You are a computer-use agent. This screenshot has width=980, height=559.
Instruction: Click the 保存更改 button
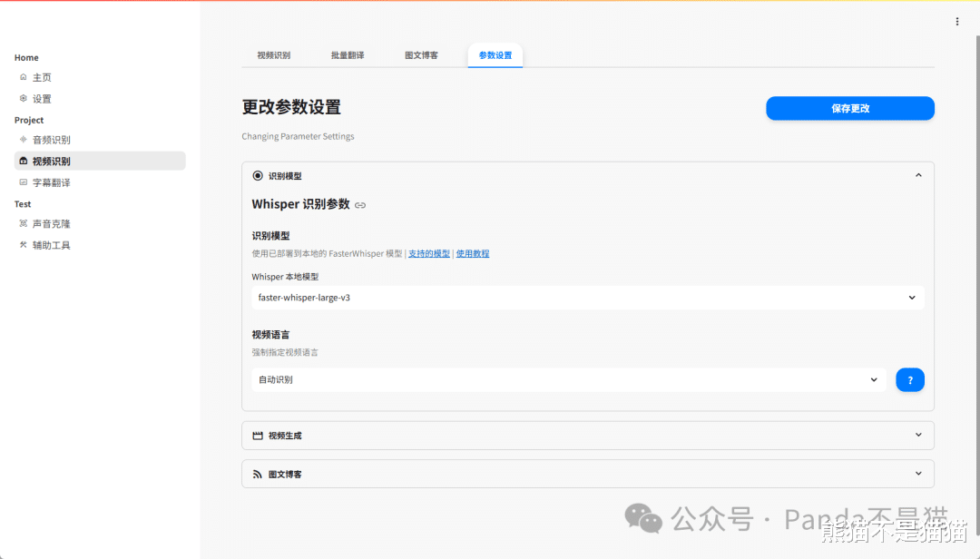[850, 108]
